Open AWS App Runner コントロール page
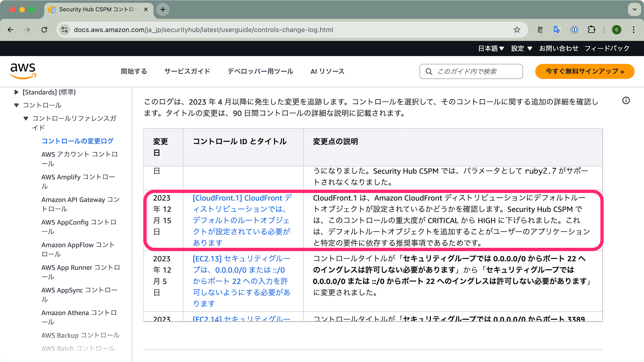644x362 pixels. tap(81, 272)
